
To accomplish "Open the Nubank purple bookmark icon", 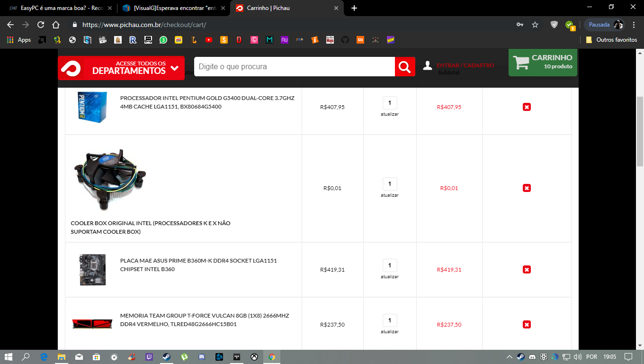I will (x=285, y=40).
